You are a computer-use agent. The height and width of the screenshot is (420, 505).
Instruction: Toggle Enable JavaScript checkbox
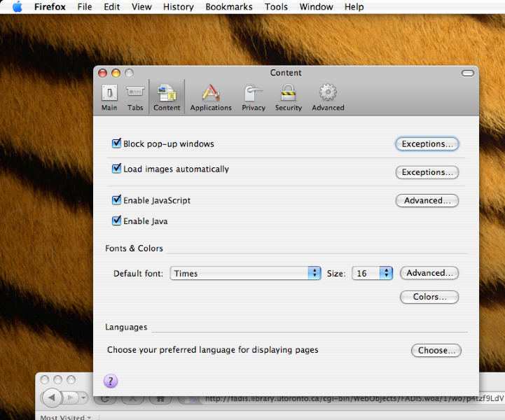116,200
